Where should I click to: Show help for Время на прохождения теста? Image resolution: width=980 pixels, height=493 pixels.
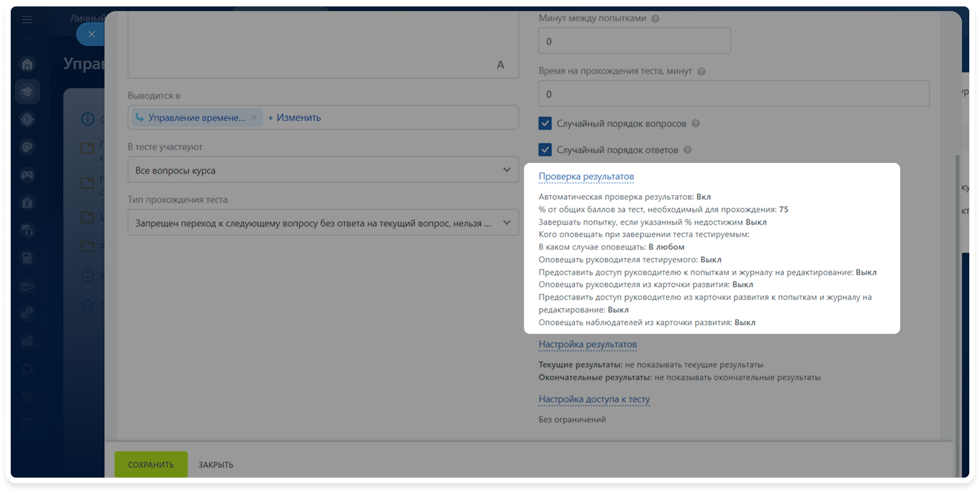pyautogui.click(x=701, y=71)
